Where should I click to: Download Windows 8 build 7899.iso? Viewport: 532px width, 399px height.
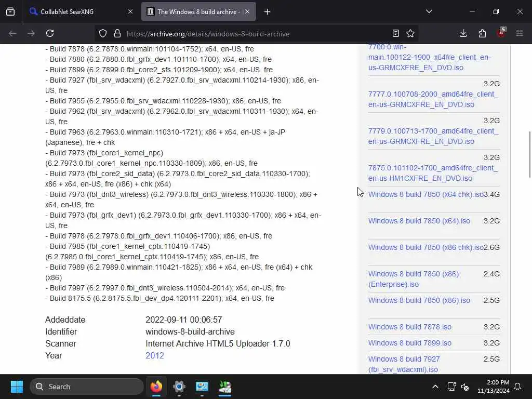click(x=410, y=343)
